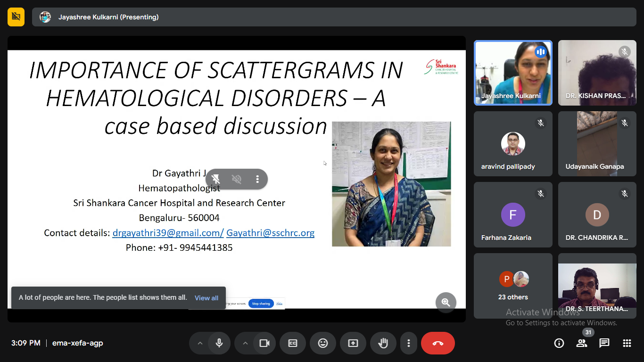Screen dimensions: 644x362
Task: Open the activities grid icon
Action: point(627,343)
